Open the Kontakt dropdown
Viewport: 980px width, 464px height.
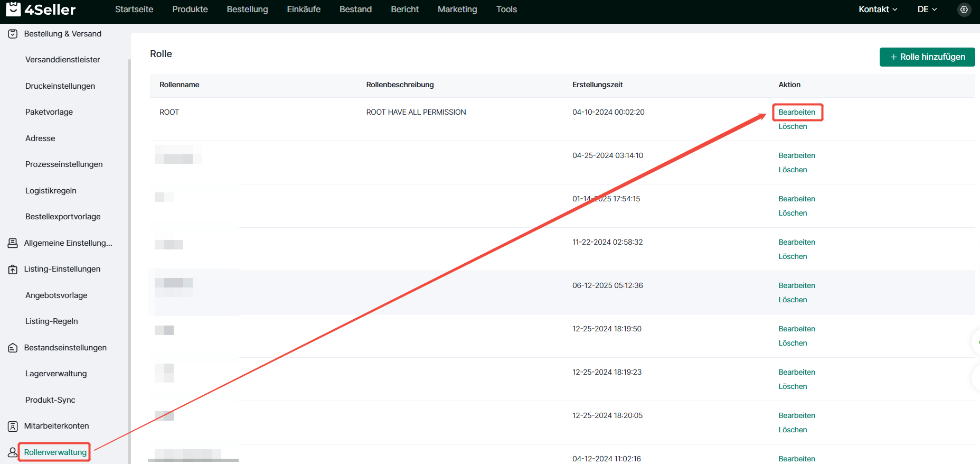pyautogui.click(x=878, y=10)
